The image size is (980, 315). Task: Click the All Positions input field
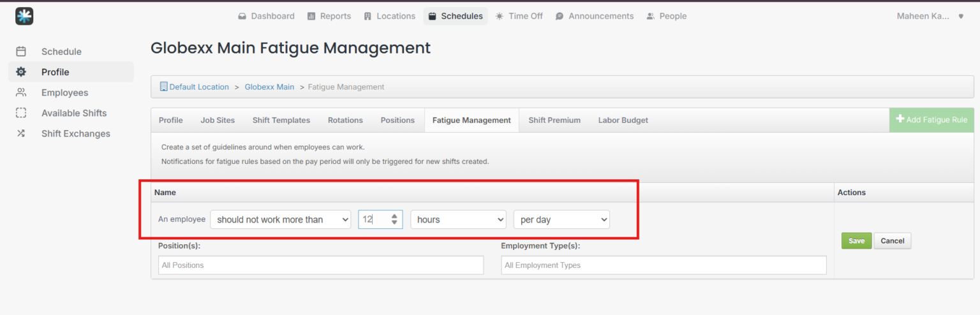tap(320, 265)
